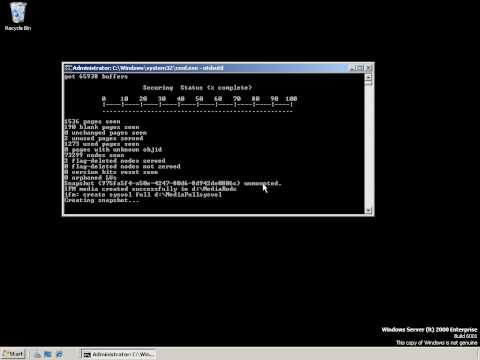Open the Recycle Bin desktop icon
Screen dimensions: 480x360
pyautogui.click(x=18, y=17)
